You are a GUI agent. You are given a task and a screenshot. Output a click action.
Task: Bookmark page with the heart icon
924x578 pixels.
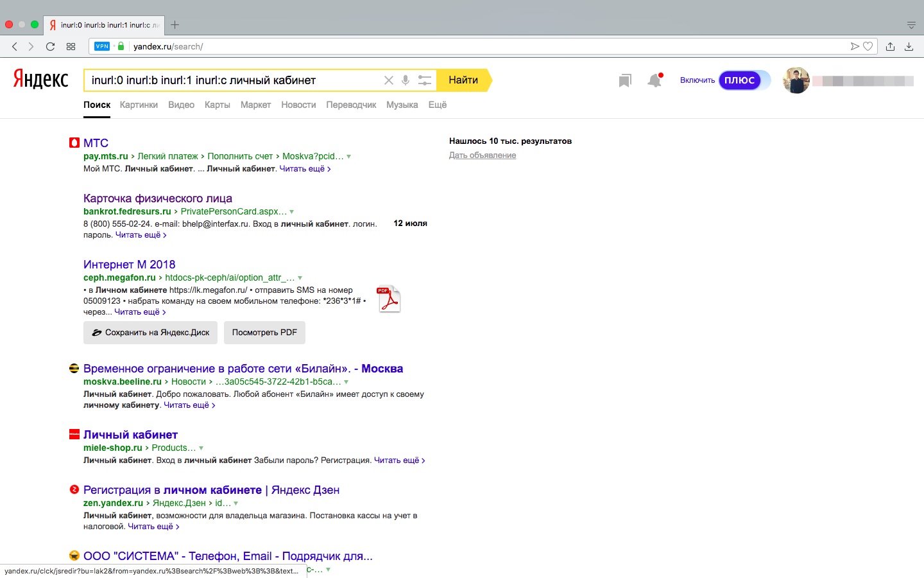pos(868,46)
